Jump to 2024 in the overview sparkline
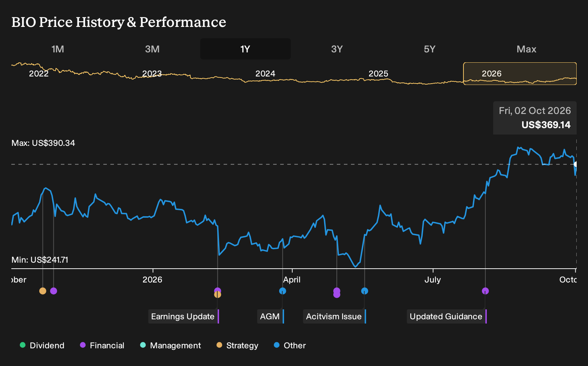Image resolution: width=588 pixels, height=366 pixels. pos(265,74)
